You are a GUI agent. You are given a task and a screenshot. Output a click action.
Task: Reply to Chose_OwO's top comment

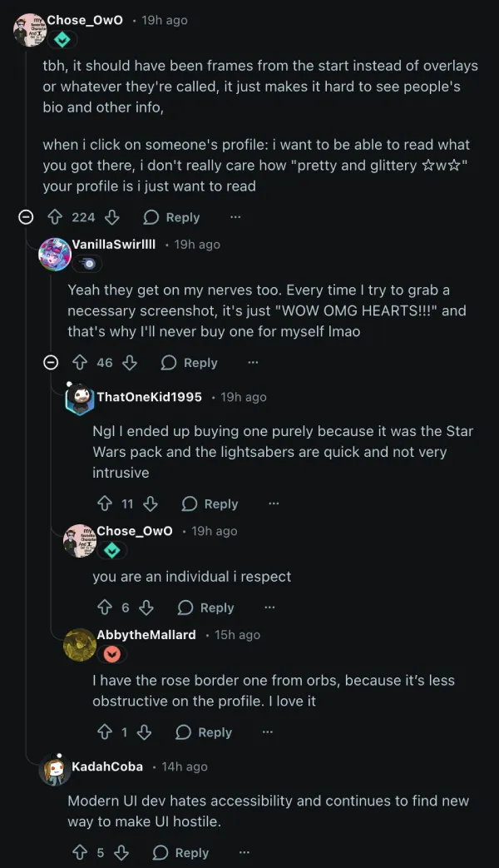pos(172,217)
